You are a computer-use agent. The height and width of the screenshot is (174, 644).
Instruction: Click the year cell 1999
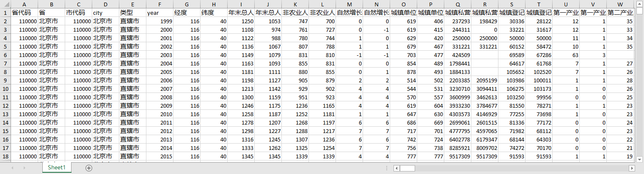(160, 21)
